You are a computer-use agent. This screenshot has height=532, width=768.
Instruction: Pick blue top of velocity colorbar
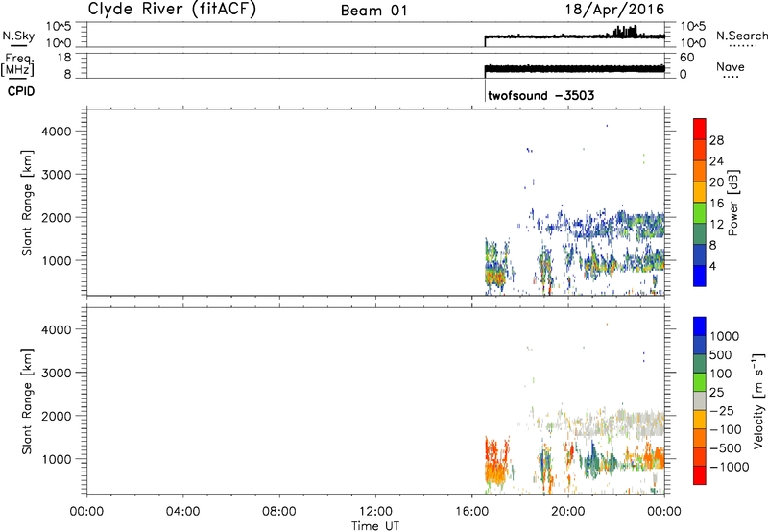[700, 326]
